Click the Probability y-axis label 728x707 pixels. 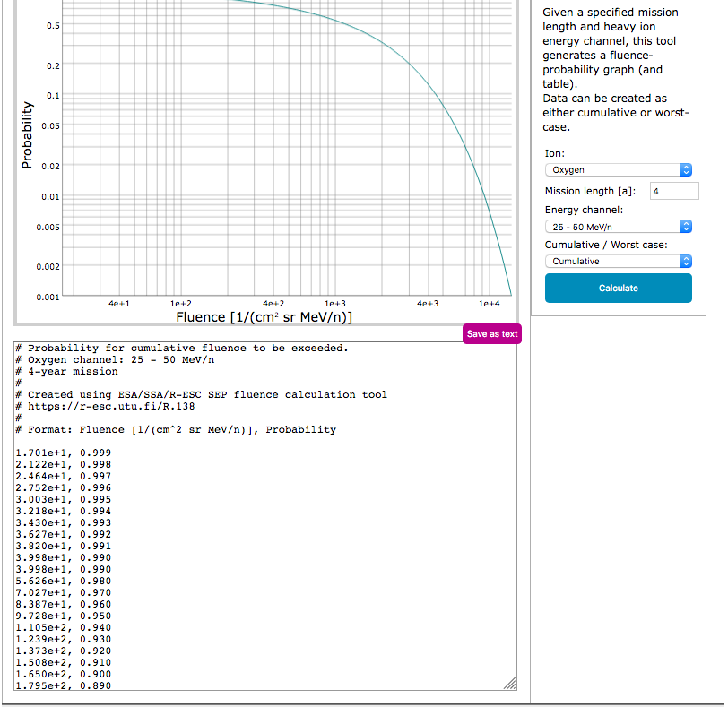pyautogui.click(x=27, y=134)
